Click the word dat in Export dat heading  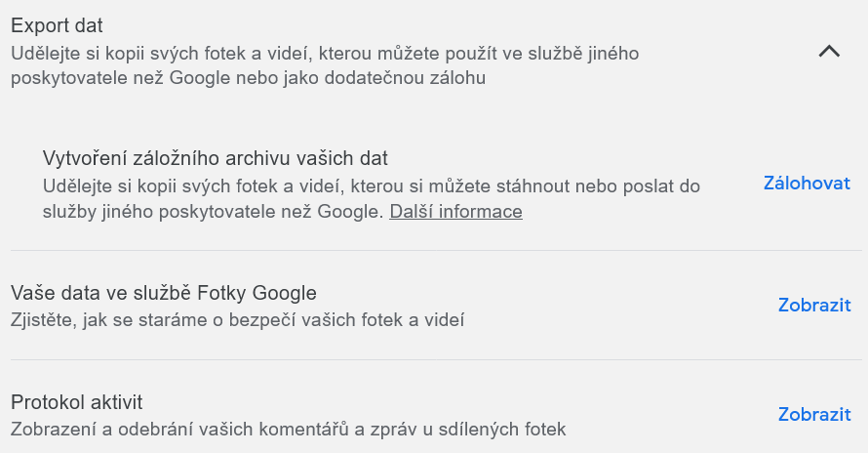[x=89, y=25]
